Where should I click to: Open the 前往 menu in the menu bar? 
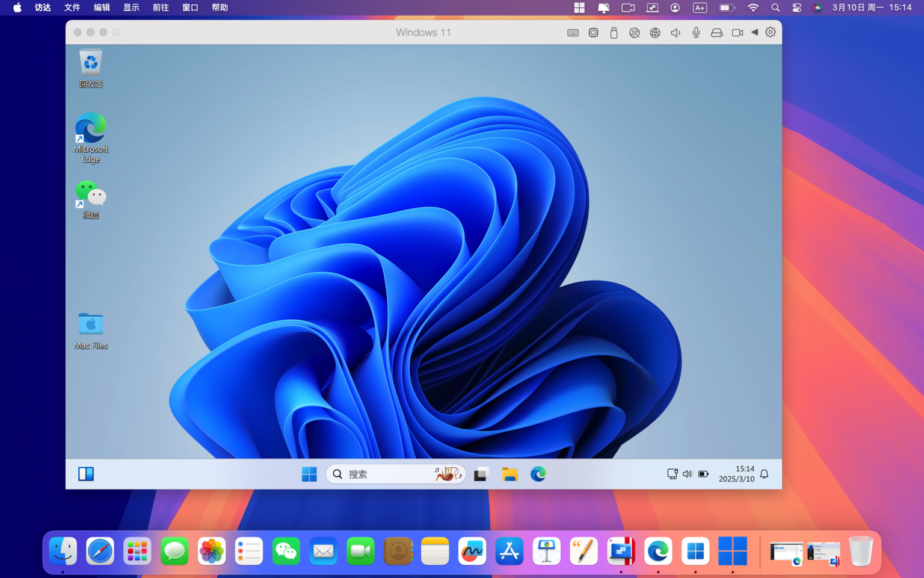(x=160, y=7)
